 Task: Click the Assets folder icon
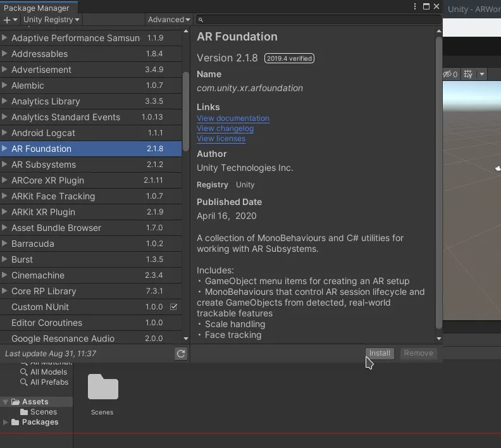click(15, 402)
